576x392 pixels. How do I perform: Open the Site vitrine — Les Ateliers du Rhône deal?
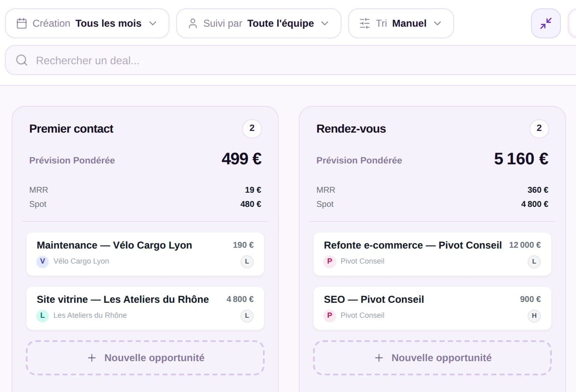coord(145,308)
